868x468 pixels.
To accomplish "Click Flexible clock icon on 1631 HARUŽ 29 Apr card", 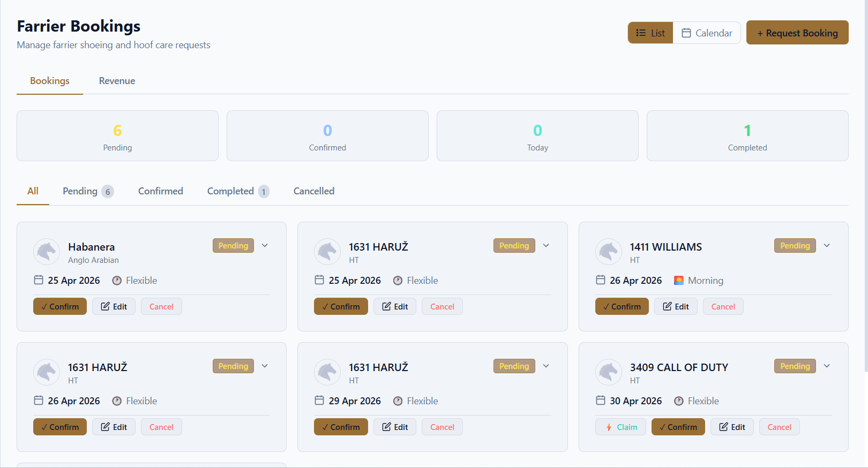I will (398, 401).
